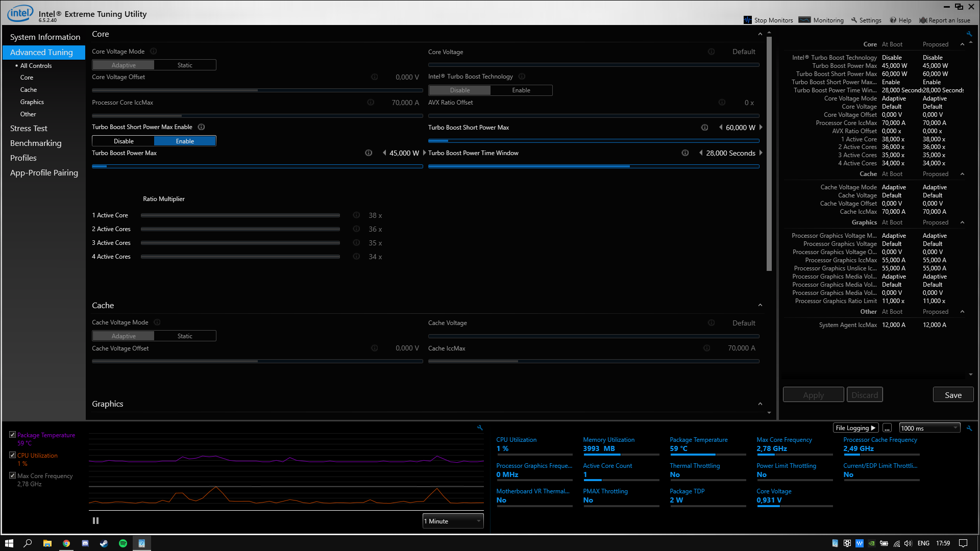Screen dimensions: 980x551
Task: Click the Report an Issue bug icon
Action: [x=923, y=20]
